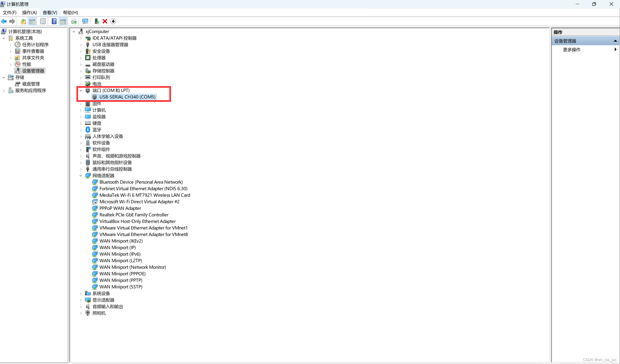620x364 pixels.
Task: Select the USB-SERIAL CH340 (COM5) device
Action: (x=127, y=97)
